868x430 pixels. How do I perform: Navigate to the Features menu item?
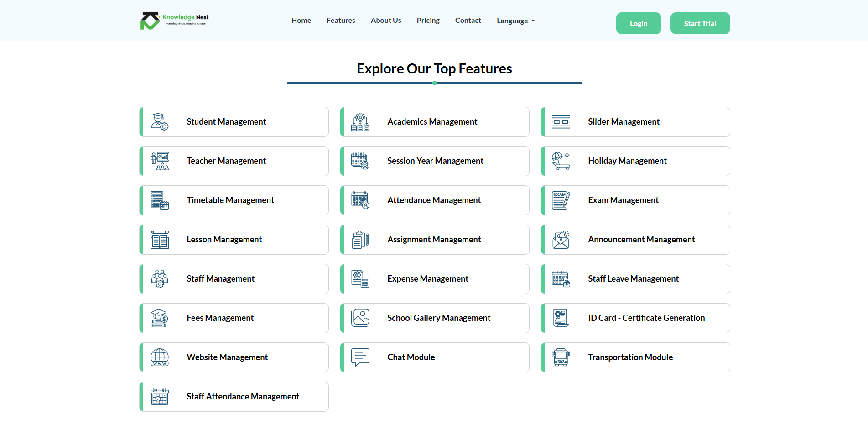pyautogui.click(x=341, y=21)
